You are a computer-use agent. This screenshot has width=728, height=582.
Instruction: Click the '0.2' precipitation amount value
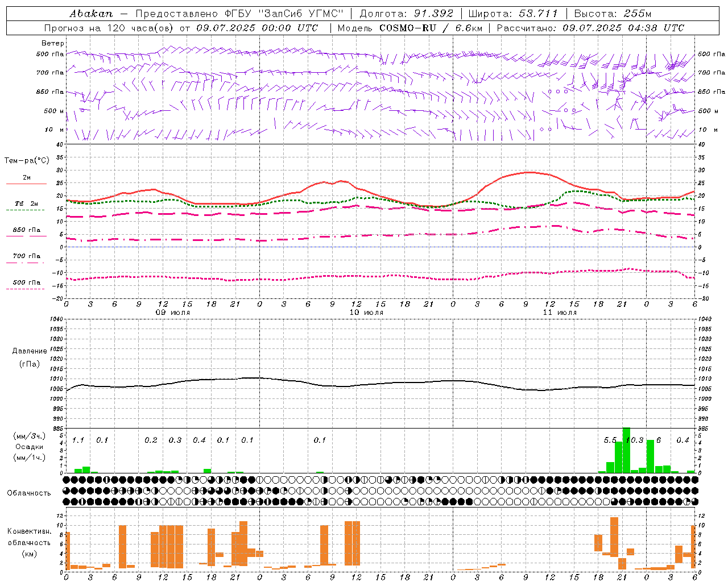[x=151, y=440]
